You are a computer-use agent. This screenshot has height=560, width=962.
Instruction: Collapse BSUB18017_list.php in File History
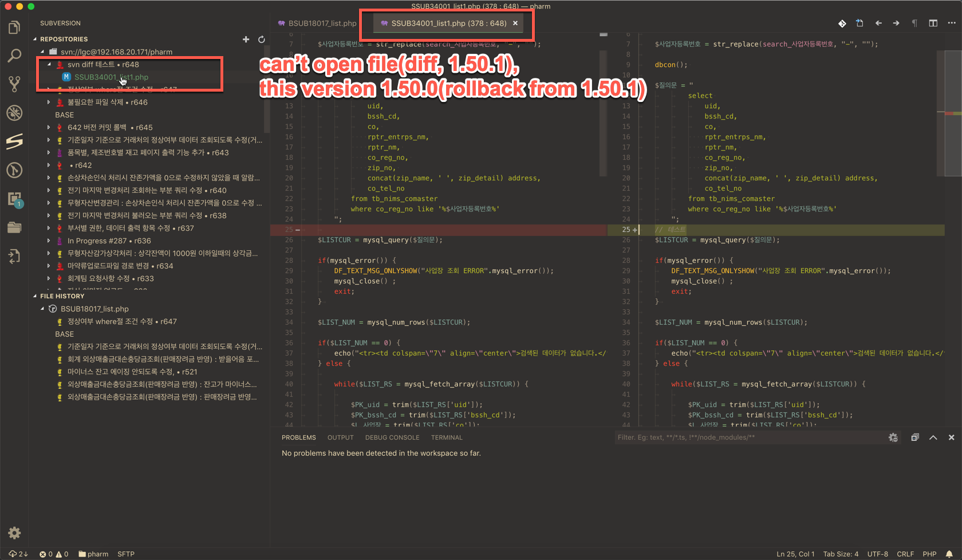(x=42, y=309)
